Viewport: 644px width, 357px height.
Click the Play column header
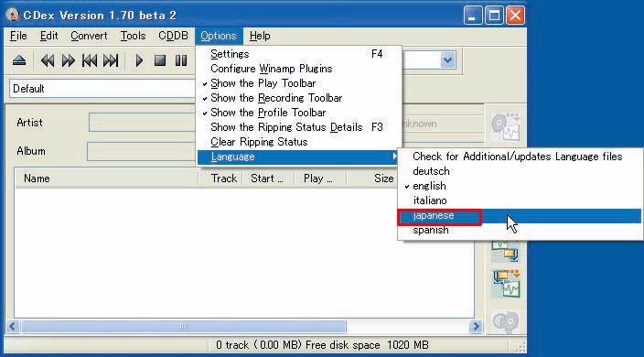pyautogui.click(x=320, y=178)
